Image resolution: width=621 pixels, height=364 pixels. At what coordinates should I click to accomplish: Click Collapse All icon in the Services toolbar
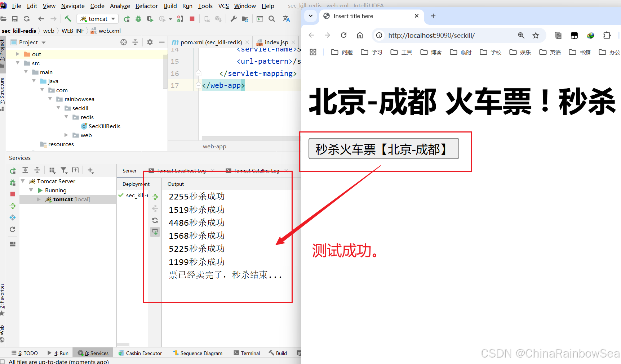pos(37,170)
